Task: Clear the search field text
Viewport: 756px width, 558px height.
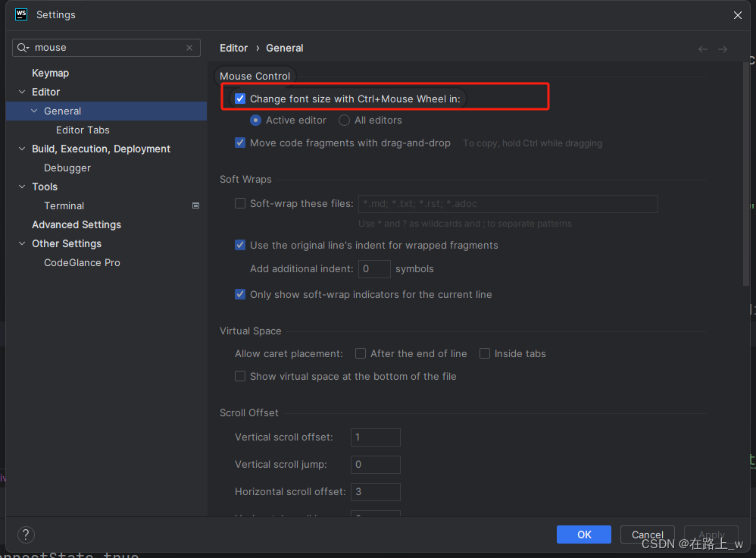Action: pos(189,48)
